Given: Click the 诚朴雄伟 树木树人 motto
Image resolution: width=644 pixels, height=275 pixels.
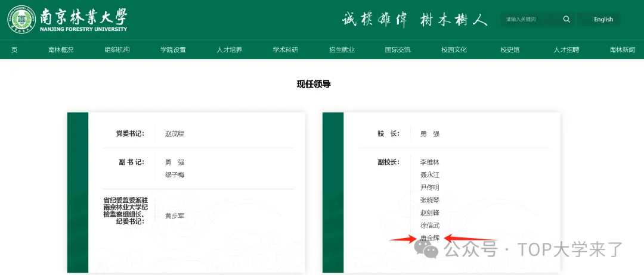Looking at the screenshot, I should tap(414, 19).
